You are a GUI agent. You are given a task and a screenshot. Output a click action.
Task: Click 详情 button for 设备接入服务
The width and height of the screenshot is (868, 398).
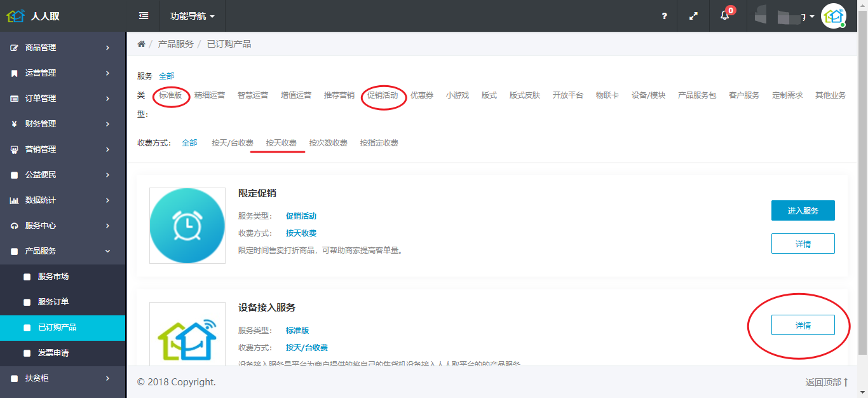(x=803, y=325)
